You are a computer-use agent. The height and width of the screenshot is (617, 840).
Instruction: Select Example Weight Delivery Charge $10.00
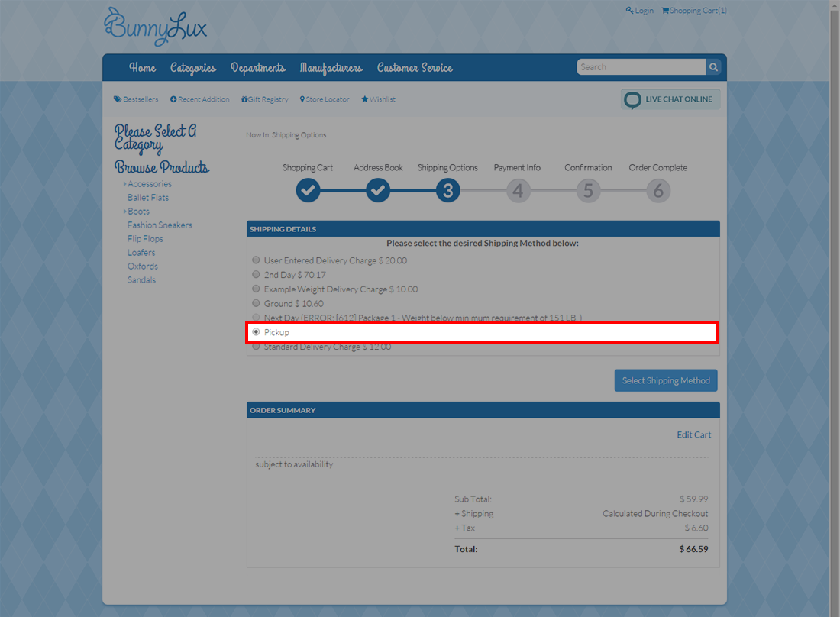click(256, 289)
